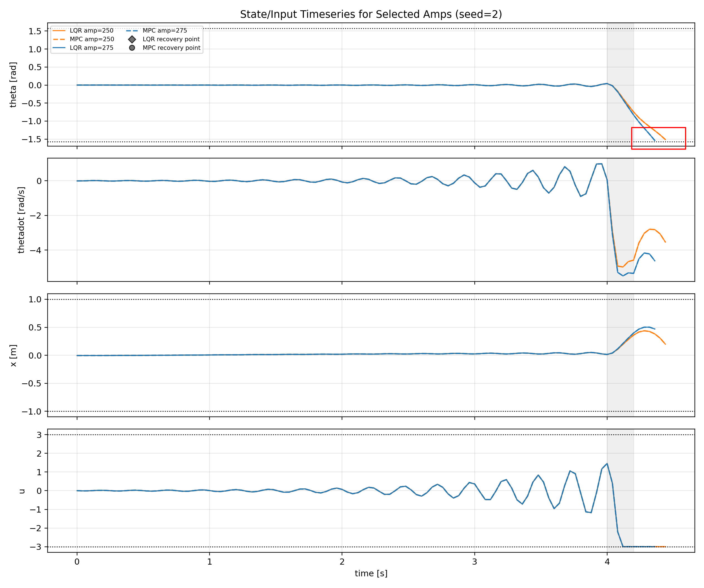The height and width of the screenshot is (588, 704).
Task: Click the x-axis tick label '0'
Action: click(77, 562)
